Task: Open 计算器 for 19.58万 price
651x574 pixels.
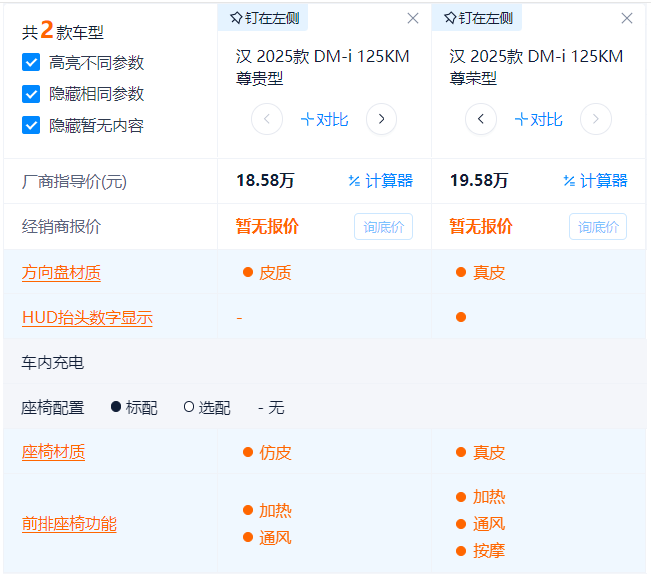Action: [x=595, y=181]
